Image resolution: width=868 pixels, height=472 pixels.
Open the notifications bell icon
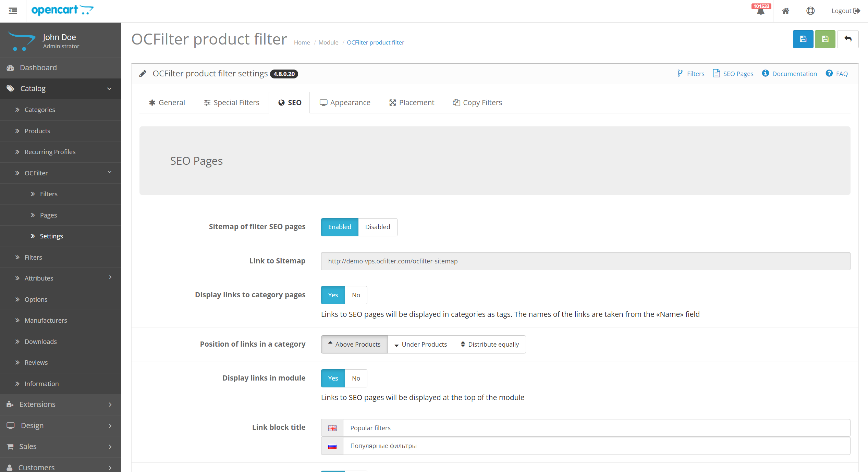tap(760, 11)
